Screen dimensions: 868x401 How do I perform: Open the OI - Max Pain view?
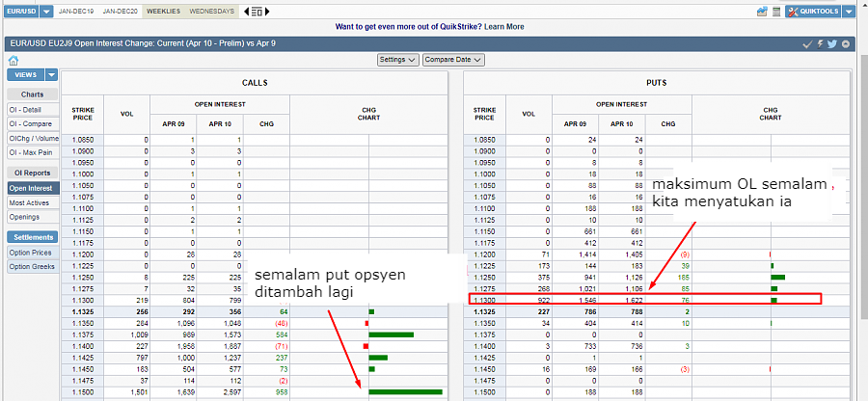tap(33, 152)
